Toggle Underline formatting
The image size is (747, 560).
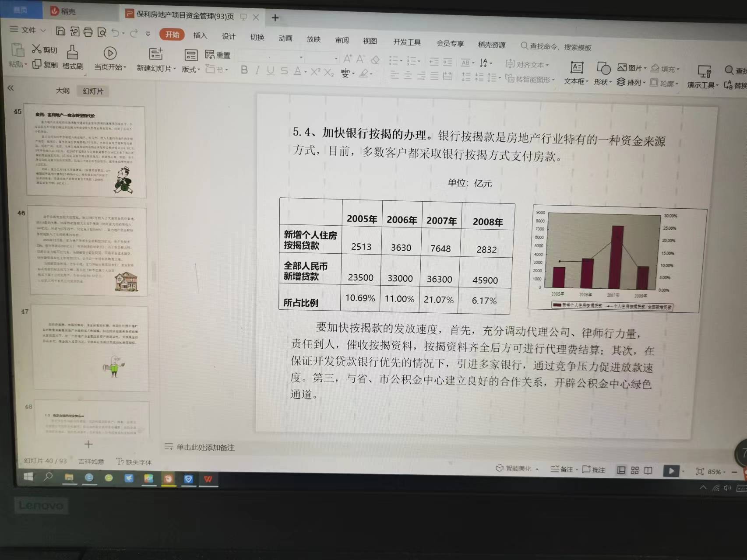click(271, 71)
